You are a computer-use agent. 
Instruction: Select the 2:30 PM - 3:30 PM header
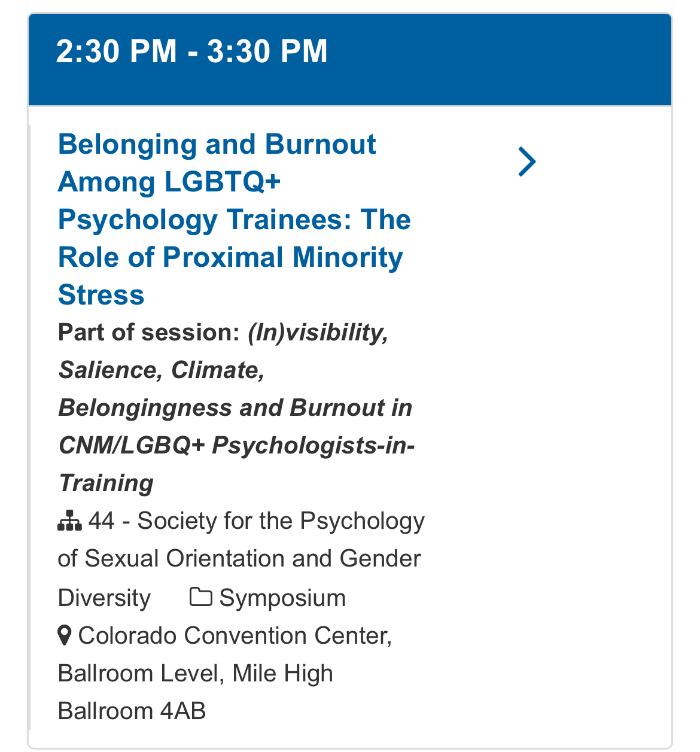coord(349,60)
